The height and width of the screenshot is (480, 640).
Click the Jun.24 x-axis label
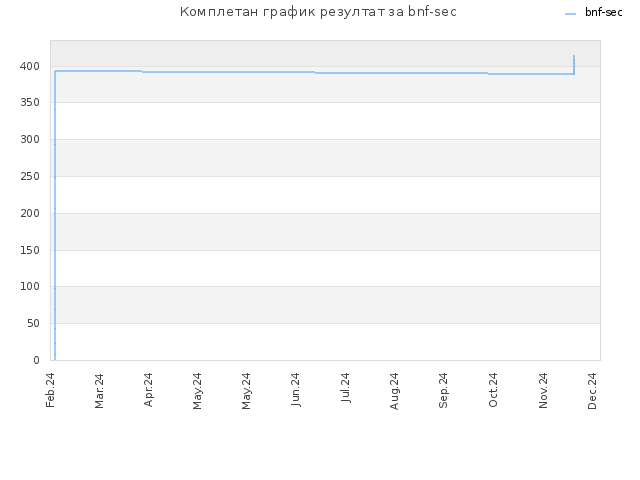click(x=296, y=389)
